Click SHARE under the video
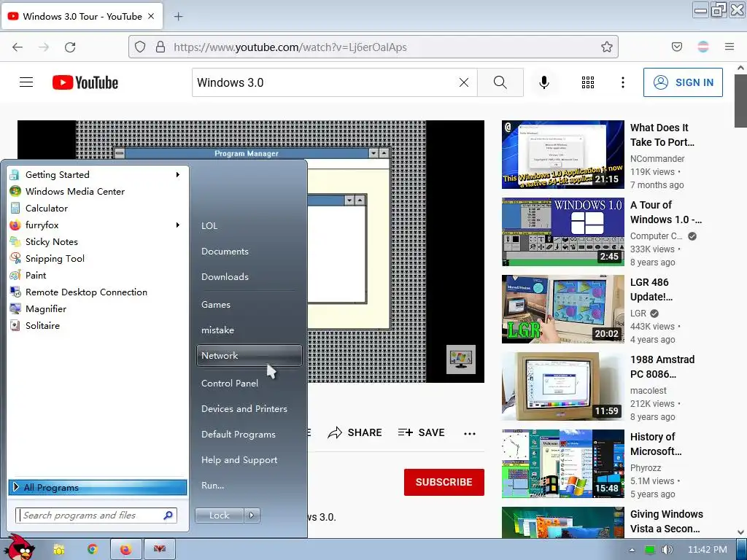 [x=355, y=432]
